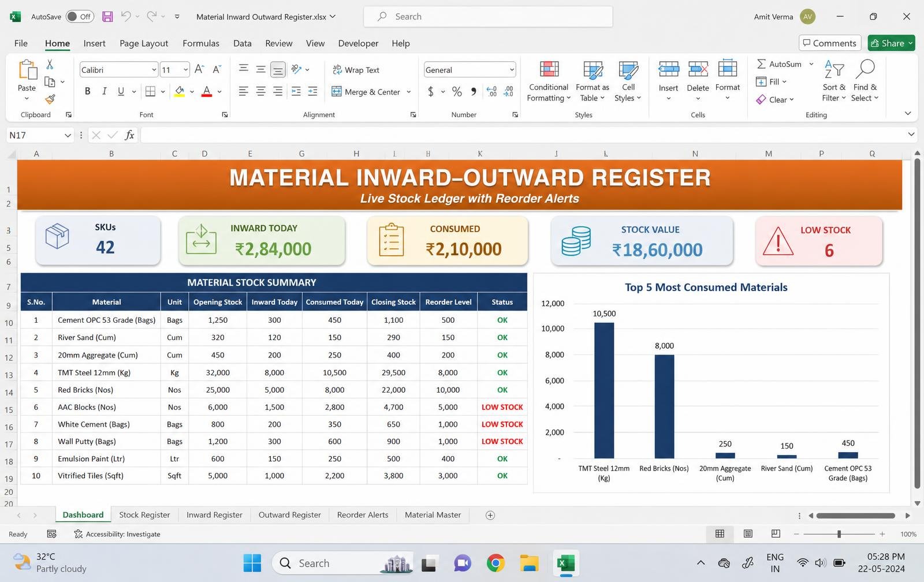This screenshot has height=582, width=924.
Task: Open File Explorer from the taskbar
Action: click(x=529, y=563)
